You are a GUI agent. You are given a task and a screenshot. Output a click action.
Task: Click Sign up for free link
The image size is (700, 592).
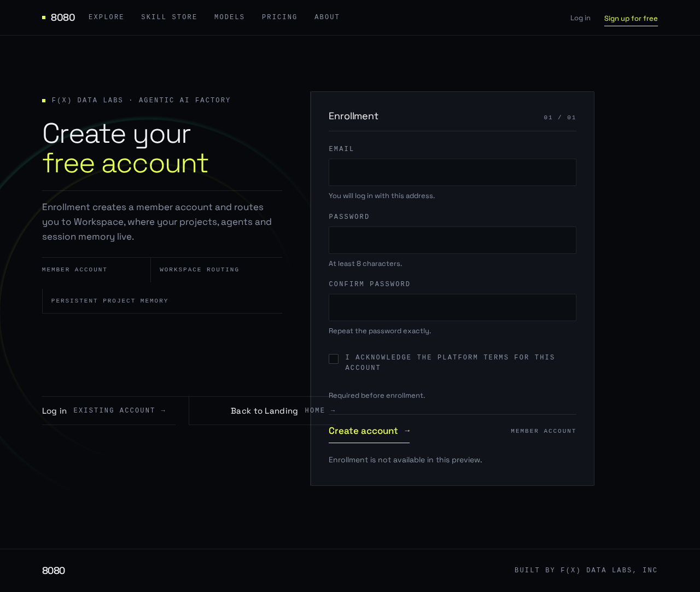click(631, 19)
